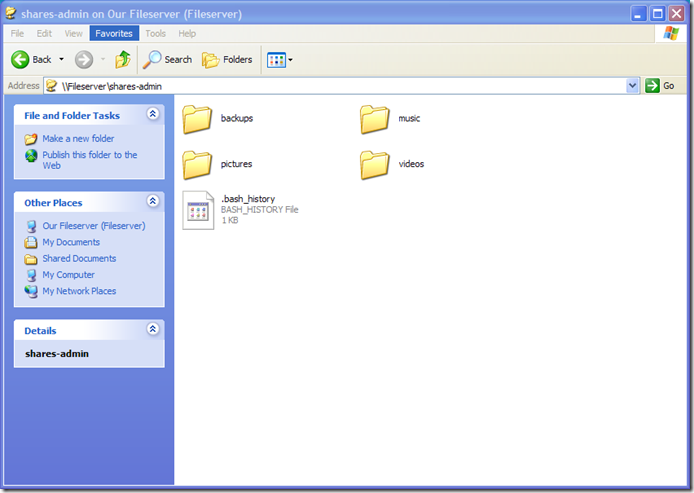Click the Shared Documents folder icon
This screenshot has height=493, width=694.
click(x=31, y=259)
